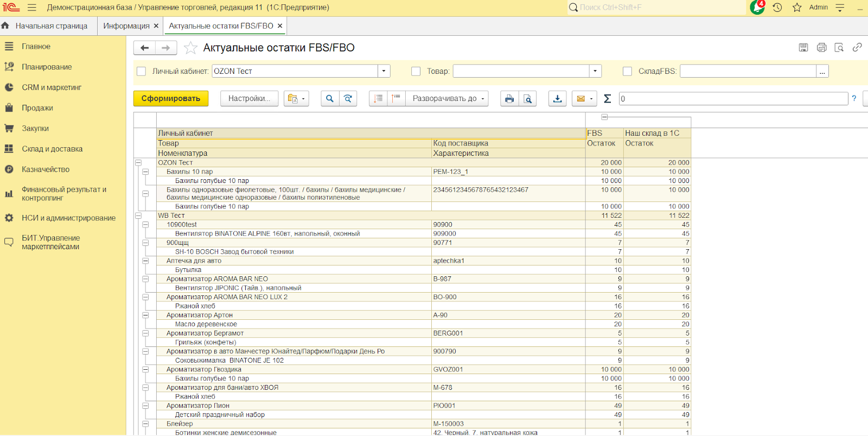Image resolution: width=868 pixels, height=436 pixels.
Task: Click the cancel search magnifier icon
Action: click(348, 98)
